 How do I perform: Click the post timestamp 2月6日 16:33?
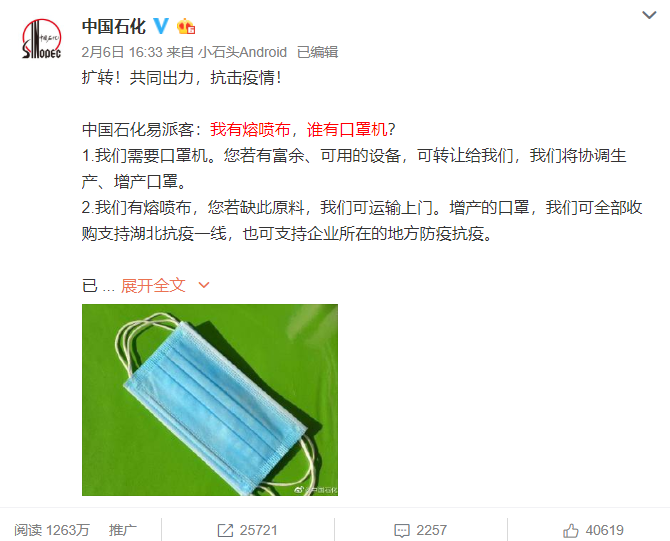point(122,52)
